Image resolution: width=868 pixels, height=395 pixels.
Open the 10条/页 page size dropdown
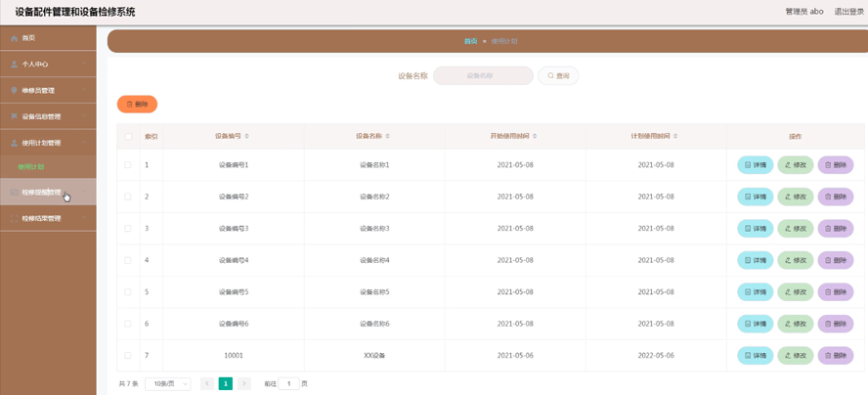(167, 384)
